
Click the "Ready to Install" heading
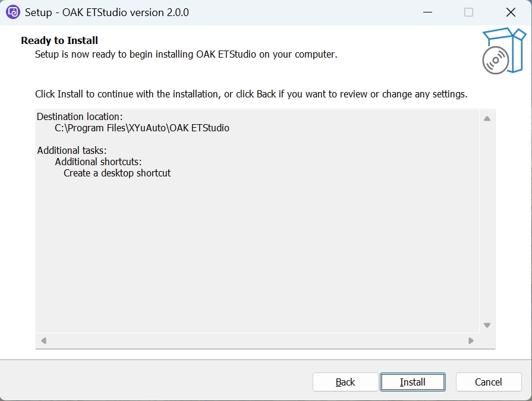click(59, 40)
